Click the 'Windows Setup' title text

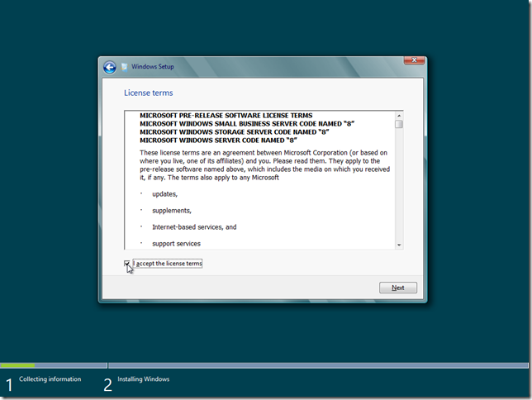(x=153, y=67)
